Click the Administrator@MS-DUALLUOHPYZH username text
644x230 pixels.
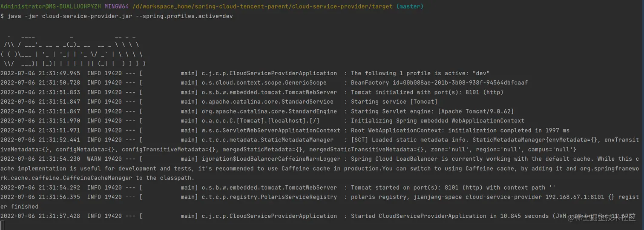(x=50, y=6)
